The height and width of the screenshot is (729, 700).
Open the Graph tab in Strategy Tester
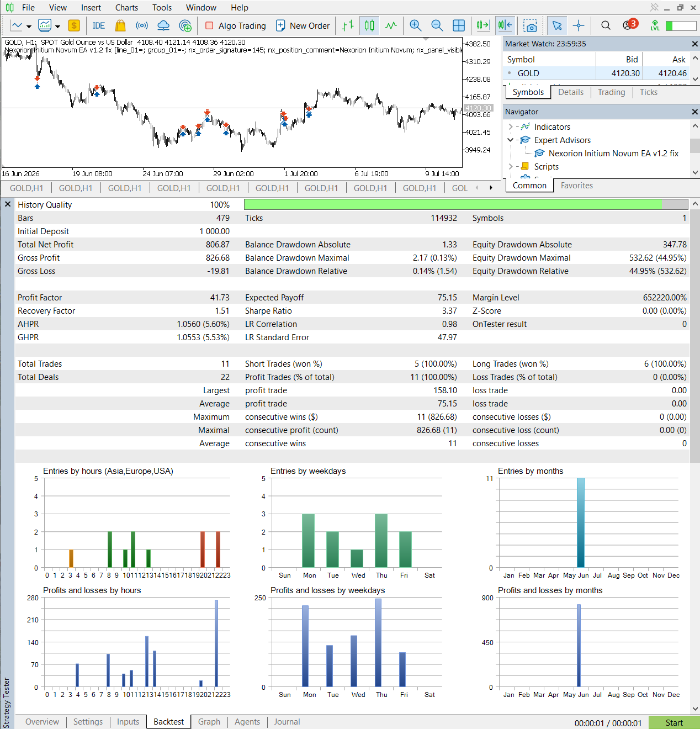pos(209,722)
